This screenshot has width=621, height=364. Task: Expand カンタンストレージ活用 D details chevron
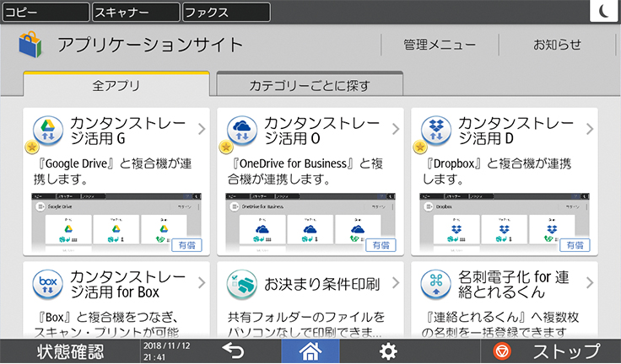(x=590, y=130)
